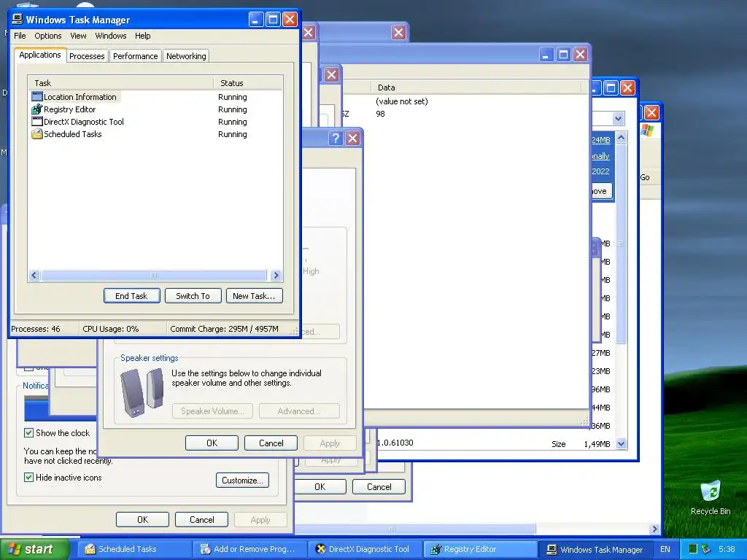The height and width of the screenshot is (560, 747).
Task: Click the program list scroll down arrow
Action: tap(621, 444)
